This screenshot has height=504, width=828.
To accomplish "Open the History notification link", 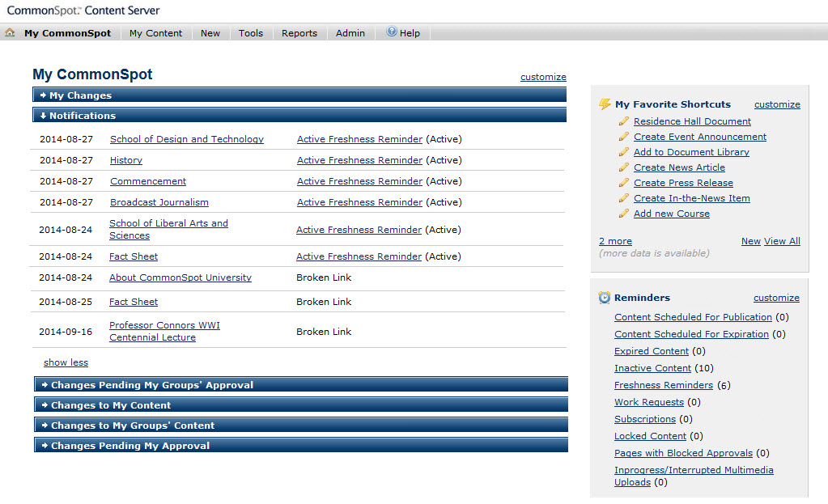I will [x=126, y=160].
